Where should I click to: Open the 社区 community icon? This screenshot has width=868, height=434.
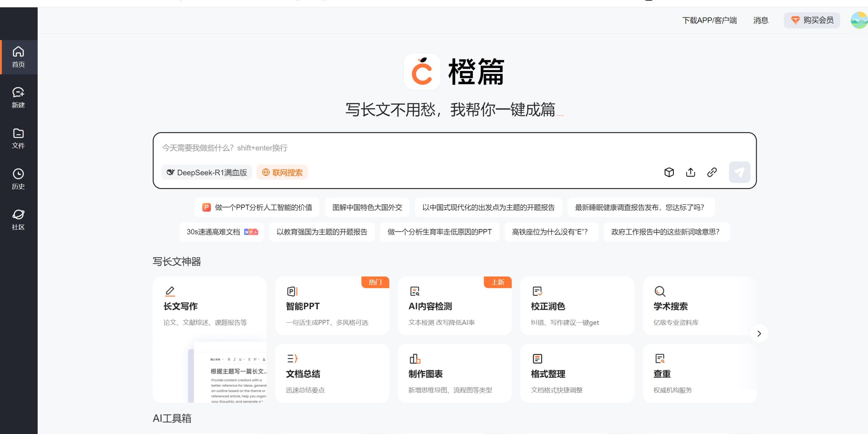[x=19, y=220]
